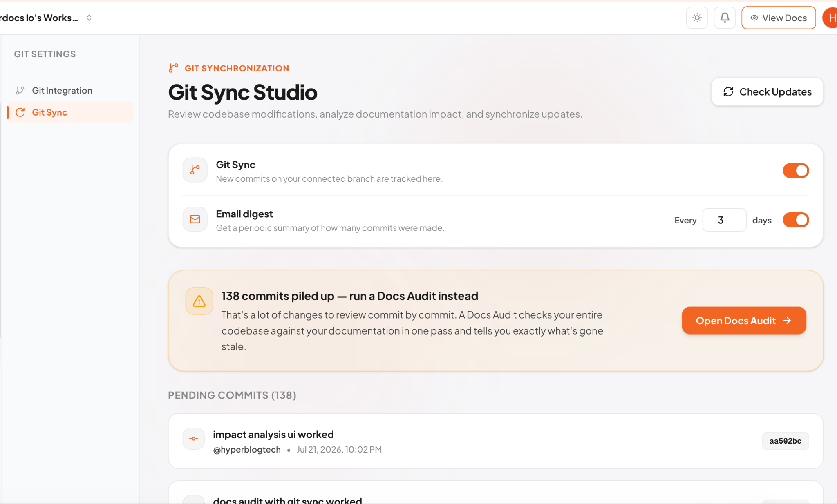The height and width of the screenshot is (504, 837).
Task: Open the 'impact analysis ui worked' commit
Action: pos(495,441)
